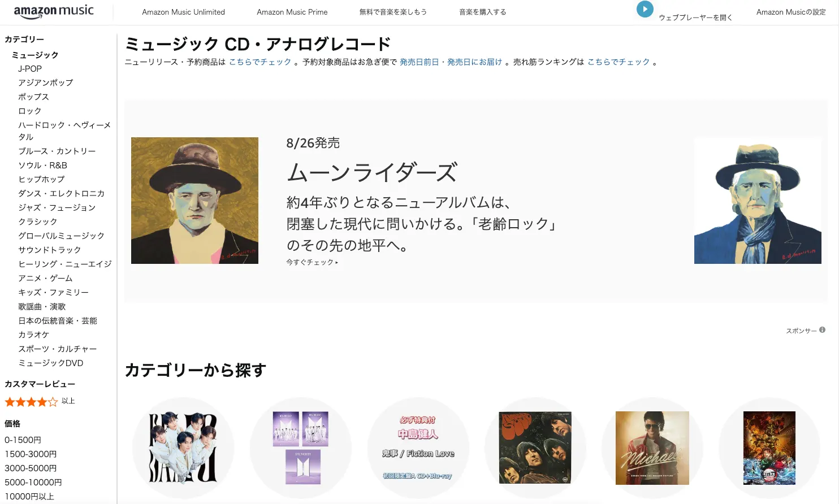Select グローバルミュージック category
The width and height of the screenshot is (839, 504).
tap(61, 236)
